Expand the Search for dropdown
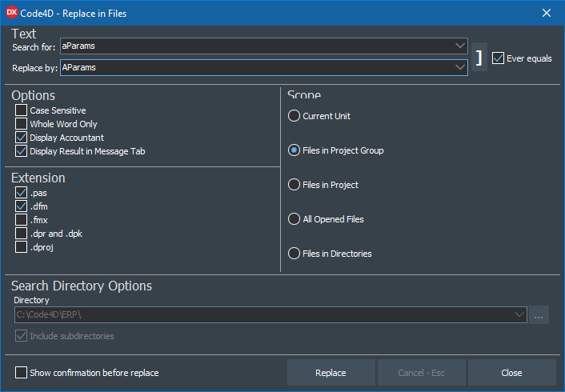Screen dimensions: 565x392 tap(459, 46)
